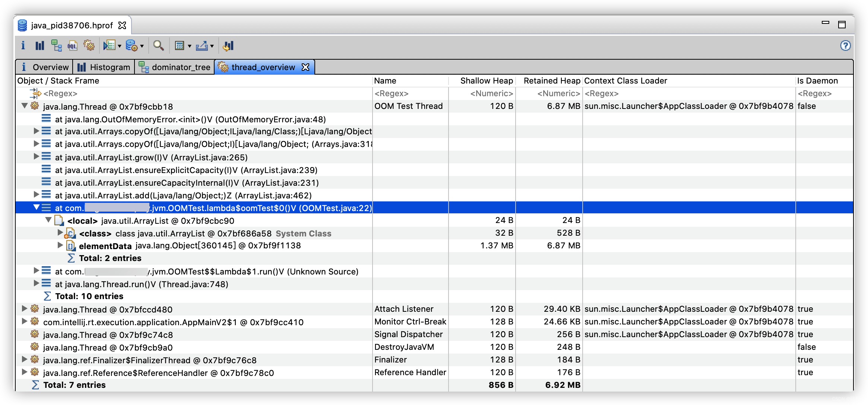Open the heap dump overview info button
Screen dimensions: 868x405
(23, 46)
